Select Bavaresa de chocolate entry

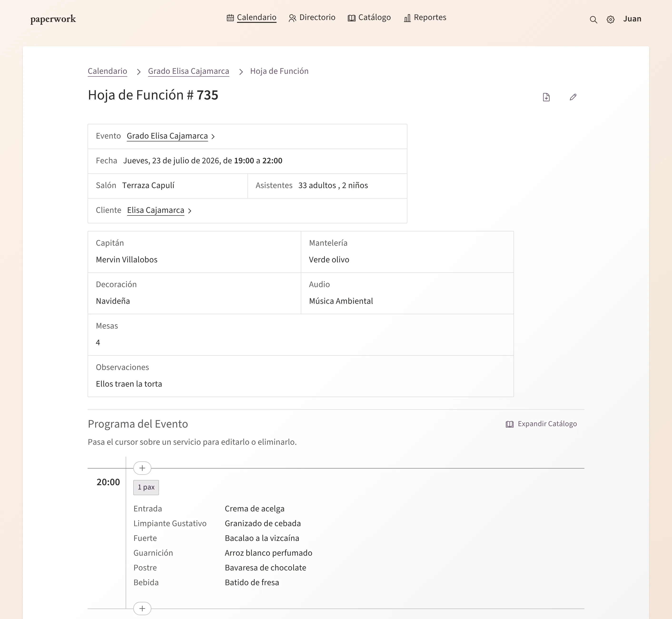click(x=266, y=568)
